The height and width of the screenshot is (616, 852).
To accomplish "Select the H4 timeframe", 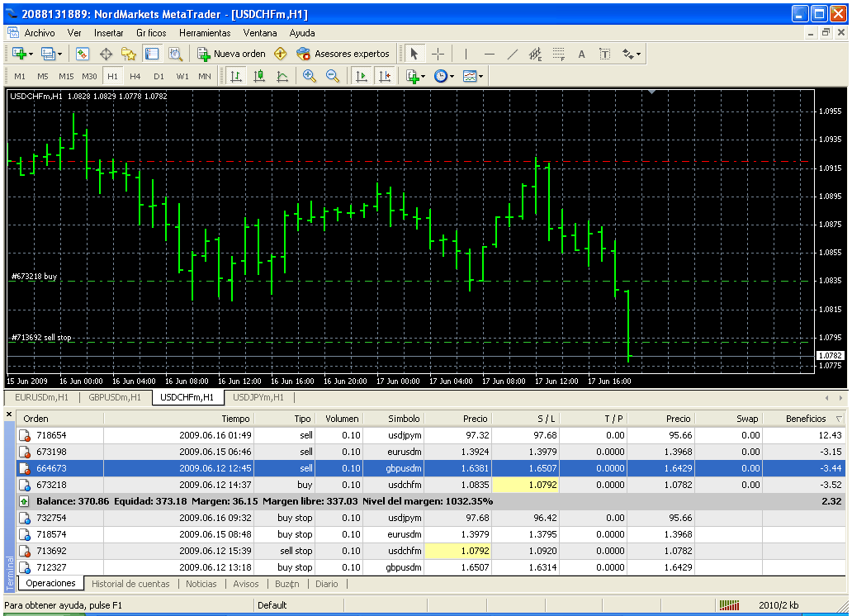I will [135, 76].
